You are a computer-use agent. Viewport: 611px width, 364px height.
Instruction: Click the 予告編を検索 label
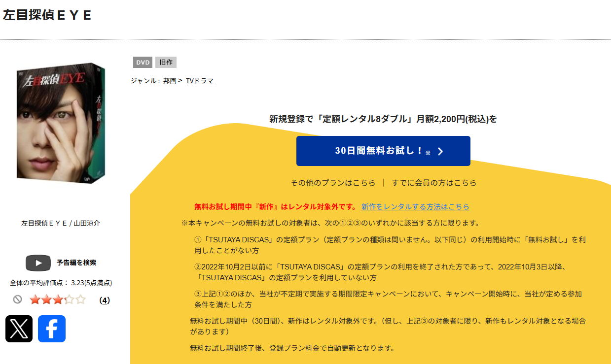pyautogui.click(x=76, y=263)
